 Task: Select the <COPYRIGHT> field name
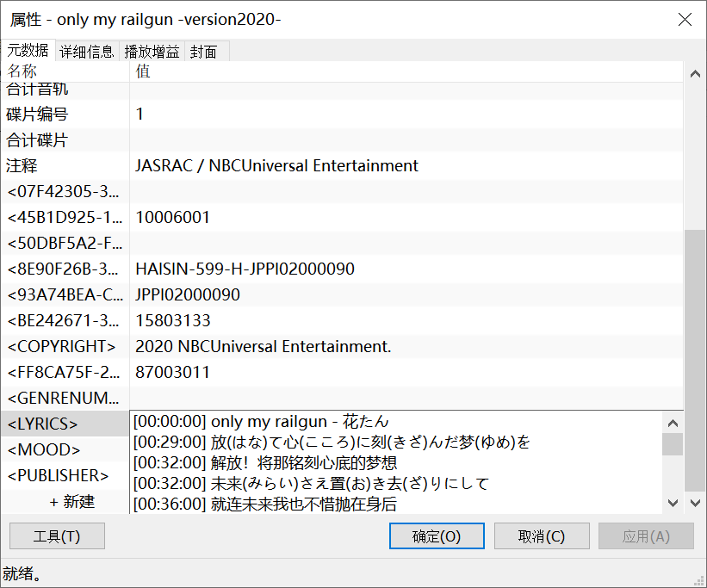61,346
